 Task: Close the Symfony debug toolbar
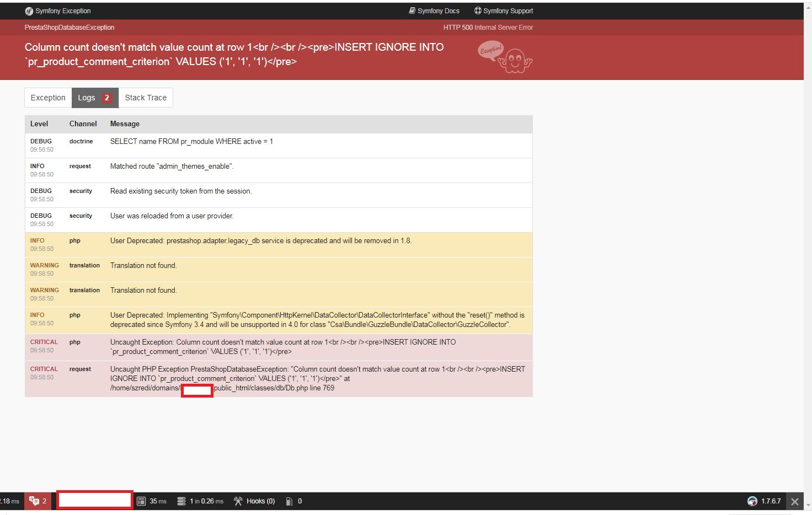pos(795,501)
